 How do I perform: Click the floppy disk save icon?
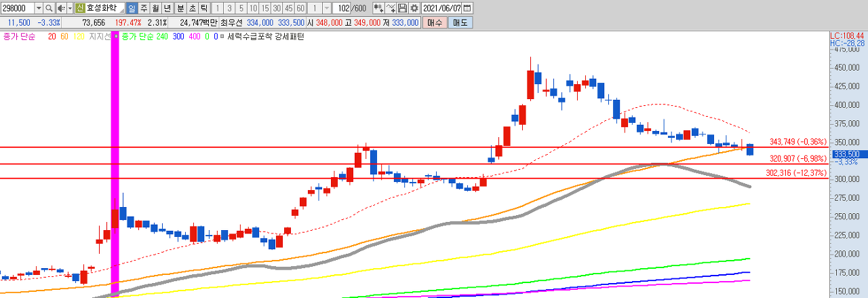[402, 8]
